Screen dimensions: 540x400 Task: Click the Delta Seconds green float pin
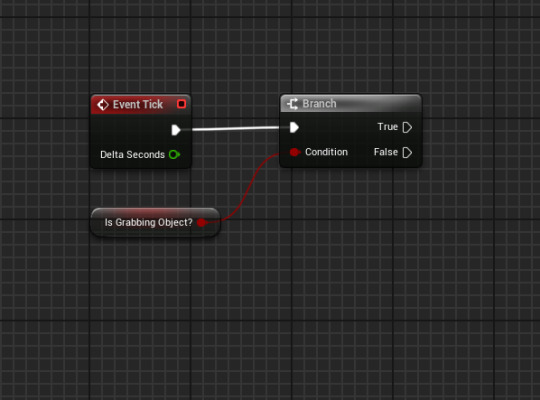coord(174,154)
